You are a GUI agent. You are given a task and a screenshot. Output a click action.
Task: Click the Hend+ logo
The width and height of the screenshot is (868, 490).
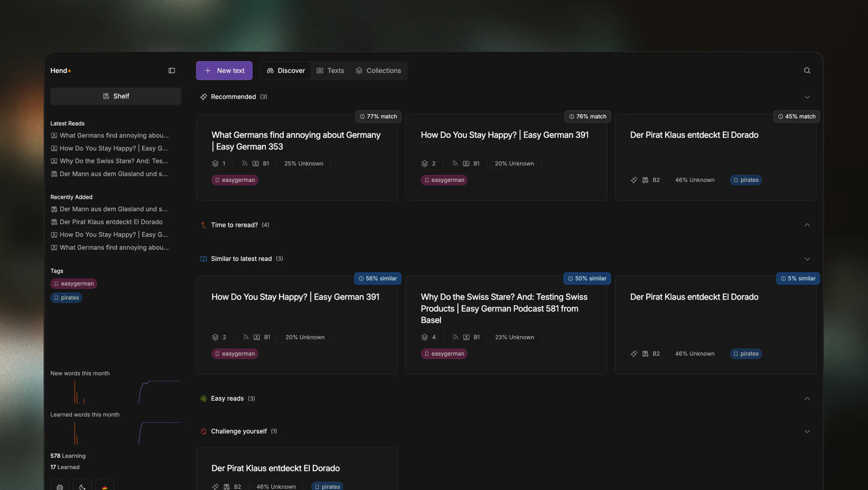point(61,71)
